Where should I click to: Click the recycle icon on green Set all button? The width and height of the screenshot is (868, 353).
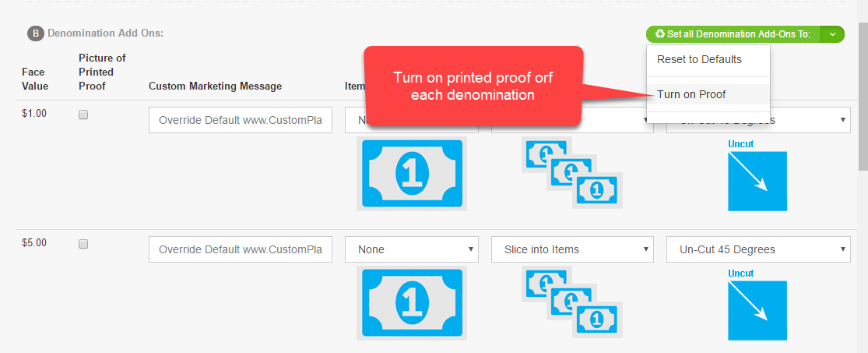pyautogui.click(x=660, y=34)
